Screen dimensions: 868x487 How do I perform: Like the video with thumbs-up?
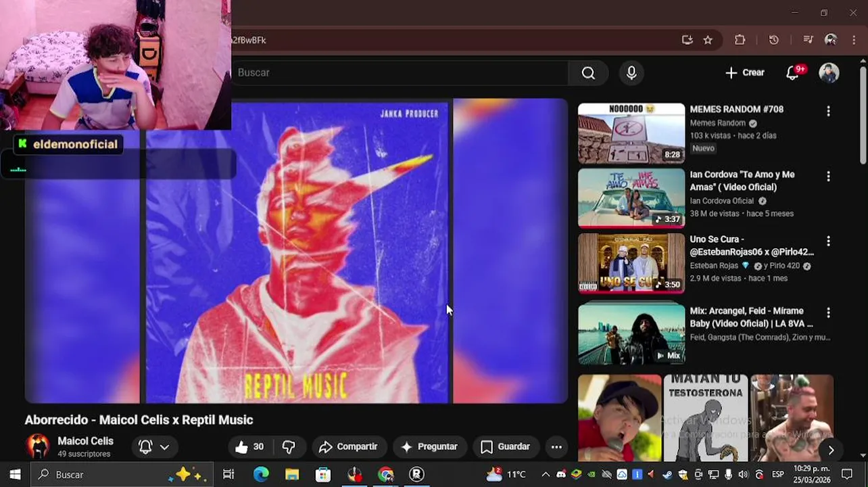pos(249,446)
